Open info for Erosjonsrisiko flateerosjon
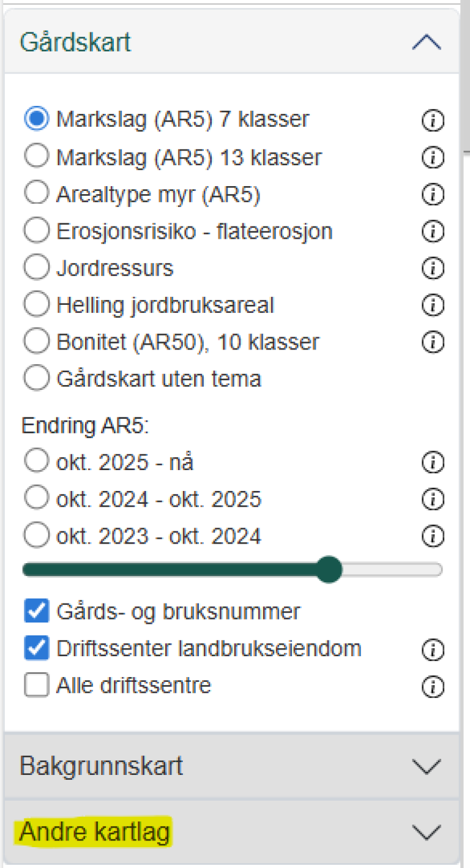This screenshot has width=470, height=868. click(x=433, y=231)
